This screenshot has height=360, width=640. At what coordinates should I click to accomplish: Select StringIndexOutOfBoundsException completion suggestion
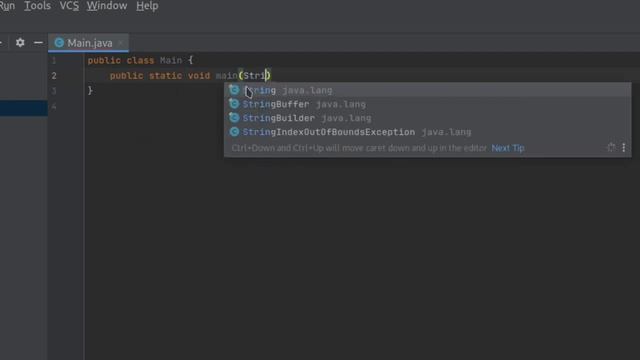tap(427, 132)
